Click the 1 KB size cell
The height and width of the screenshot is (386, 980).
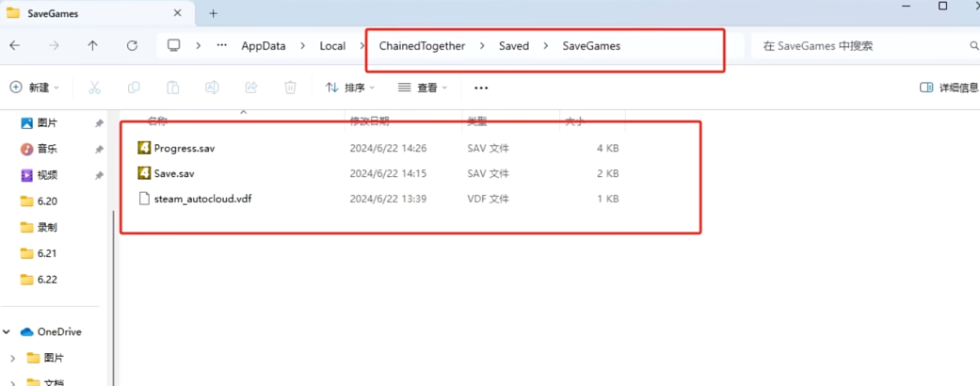(607, 199)
